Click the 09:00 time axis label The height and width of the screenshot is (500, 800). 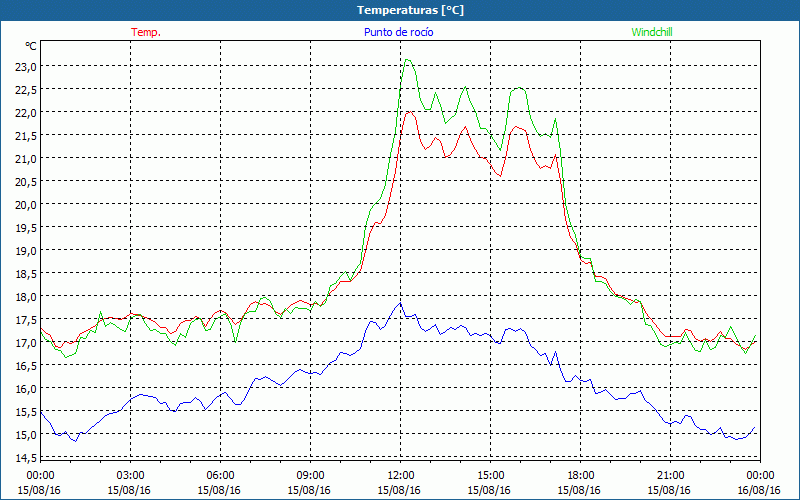(310, 475)
